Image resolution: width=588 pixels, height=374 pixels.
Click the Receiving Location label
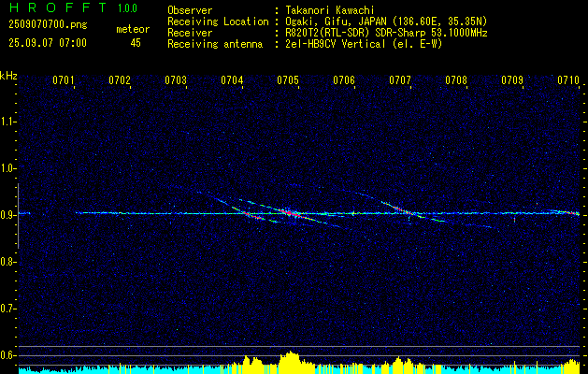click(218, 22)
